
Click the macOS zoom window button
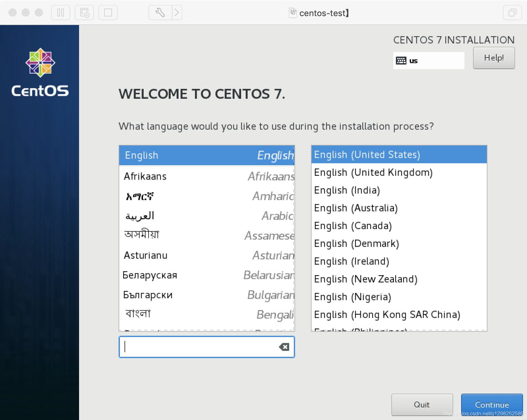(x=39, y=13)
